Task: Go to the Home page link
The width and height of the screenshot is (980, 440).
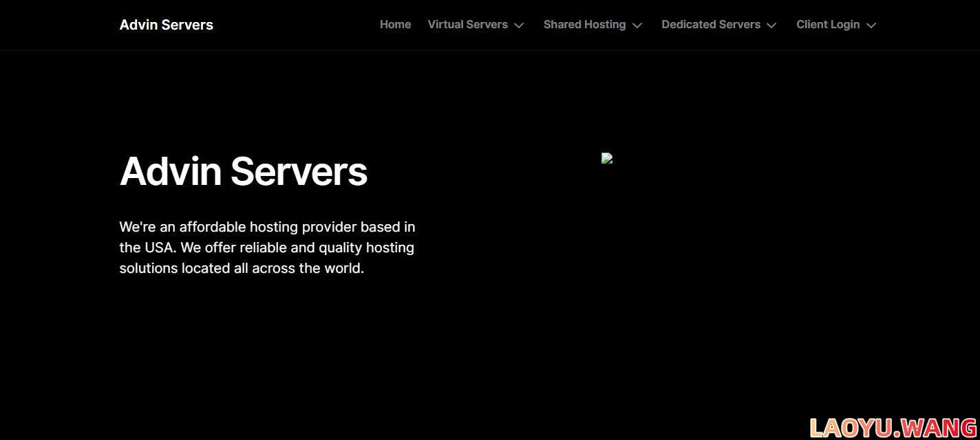Action: [395, 25]
